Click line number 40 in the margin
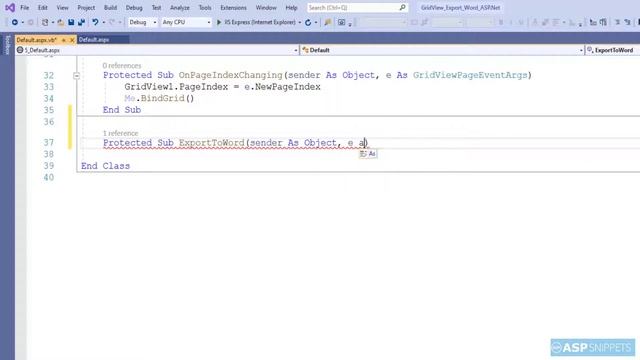 coord(49,178)
